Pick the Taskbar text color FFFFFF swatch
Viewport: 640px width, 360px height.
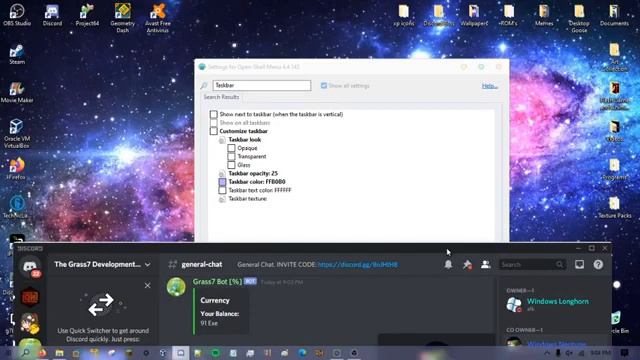click(222, 190)
